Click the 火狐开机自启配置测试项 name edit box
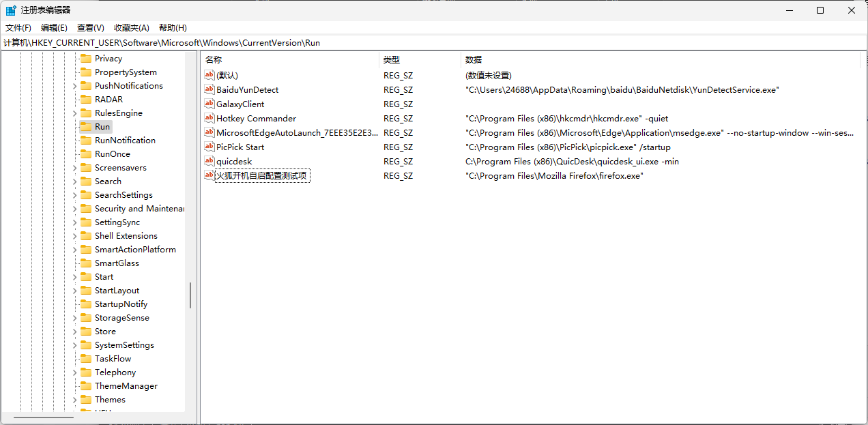868x425 pixels. click(263, 175)
